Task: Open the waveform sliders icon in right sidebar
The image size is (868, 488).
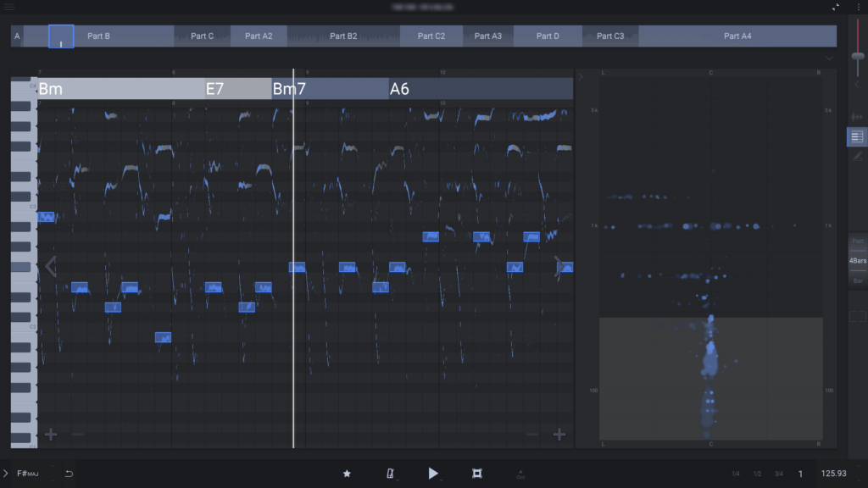Action: click(x=859, y=117)
